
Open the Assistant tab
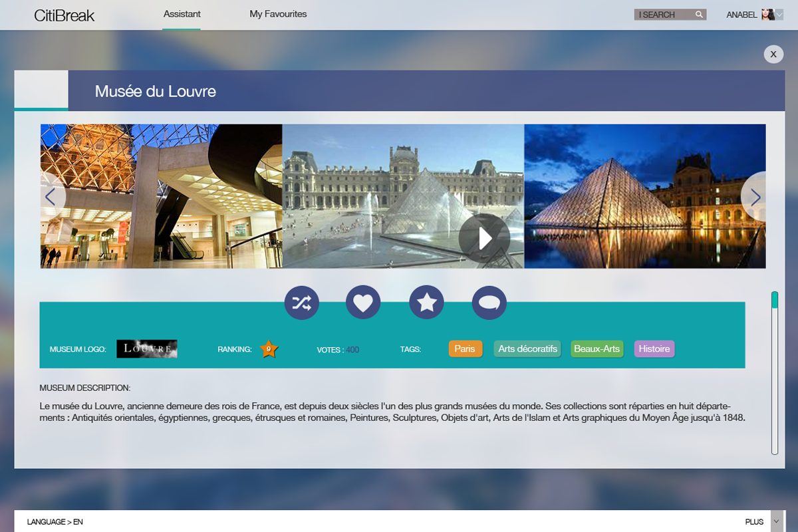182,14
